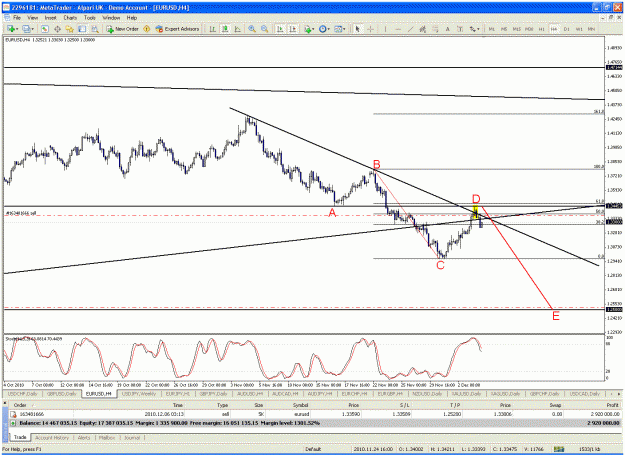Click the New Order button

pos(122,29)
